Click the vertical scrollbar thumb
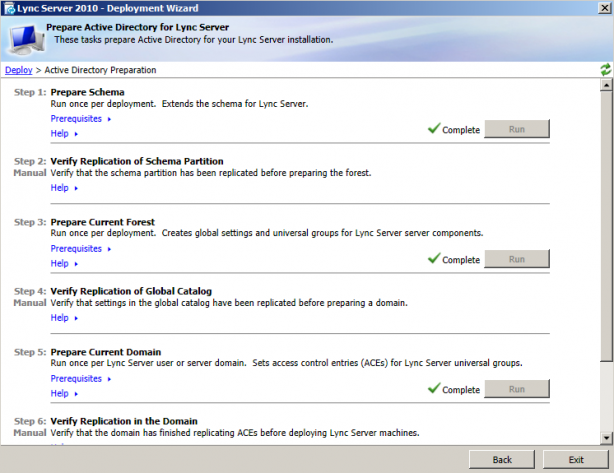The image size is (614, 473). [x=606, y=226]
